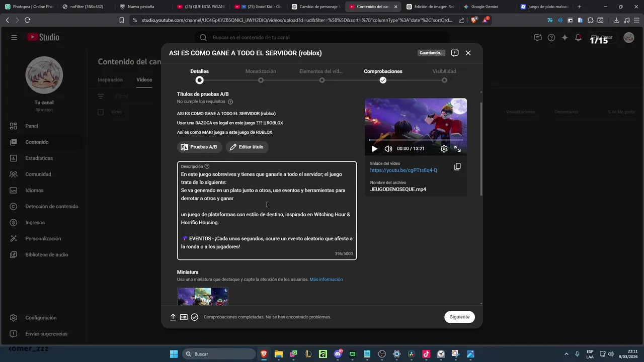Click the help icon next to Descripción

[x=207, y=166]
